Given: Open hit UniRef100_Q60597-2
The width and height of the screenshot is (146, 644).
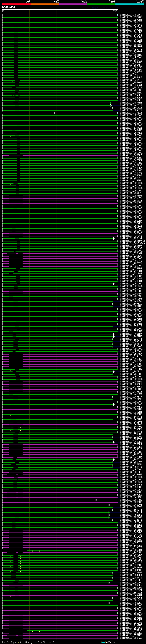Looking at the screenshot, I should (x=132, y=241).
